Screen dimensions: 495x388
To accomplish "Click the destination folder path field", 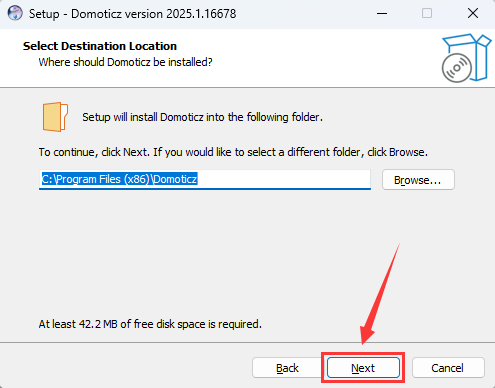I will click(x=205, y=180).
